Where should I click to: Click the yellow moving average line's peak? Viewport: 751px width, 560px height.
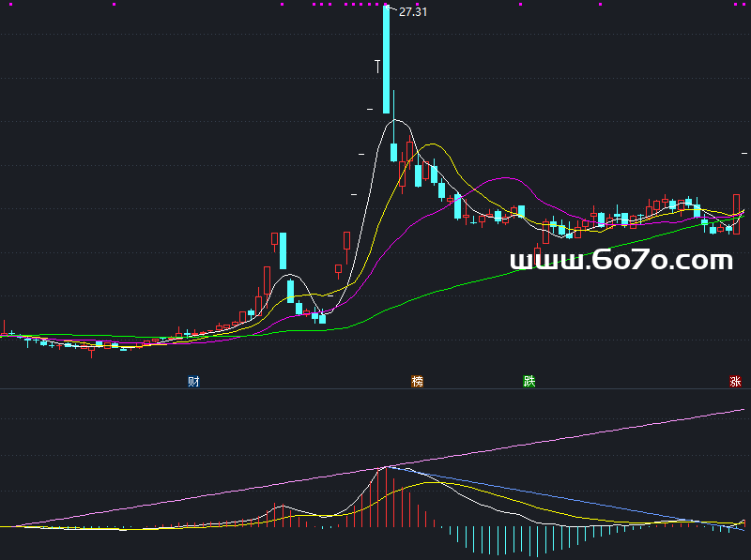point(432,144)
